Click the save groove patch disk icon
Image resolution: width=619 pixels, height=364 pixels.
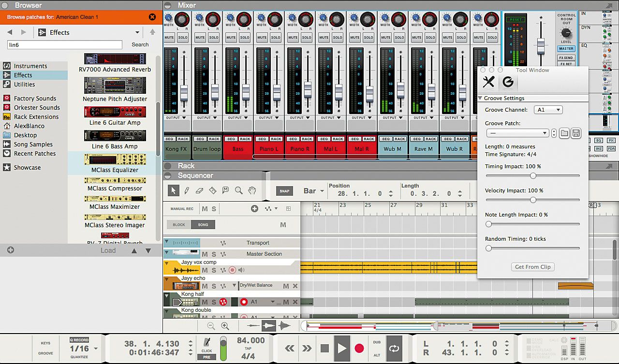pos(575,133)
